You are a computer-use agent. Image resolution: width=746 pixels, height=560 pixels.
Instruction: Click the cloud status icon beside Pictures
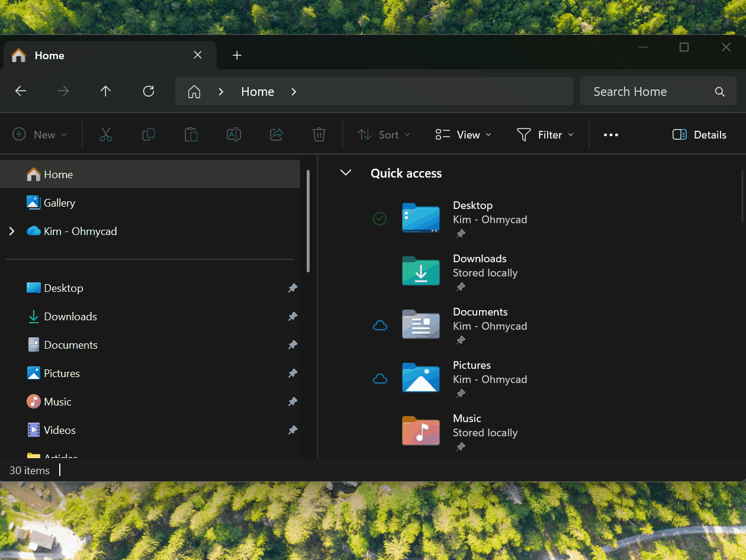(x=380, y=379)
